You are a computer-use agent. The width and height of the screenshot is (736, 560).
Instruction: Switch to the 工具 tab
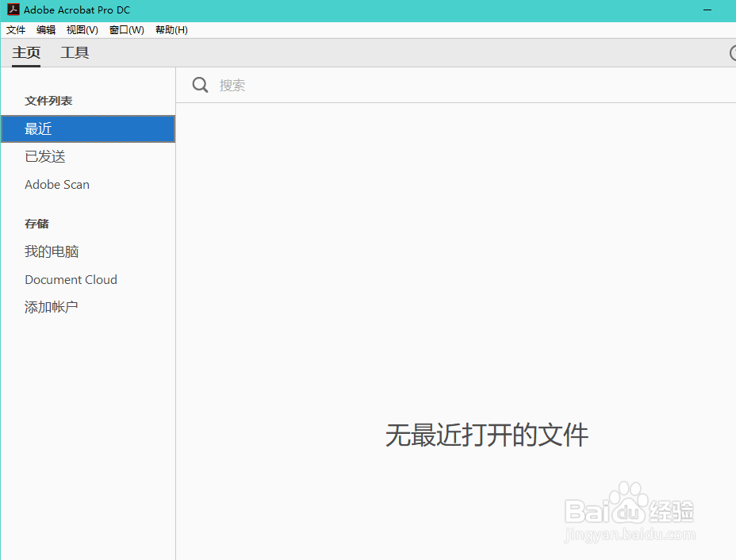click(x=75, y=52)
